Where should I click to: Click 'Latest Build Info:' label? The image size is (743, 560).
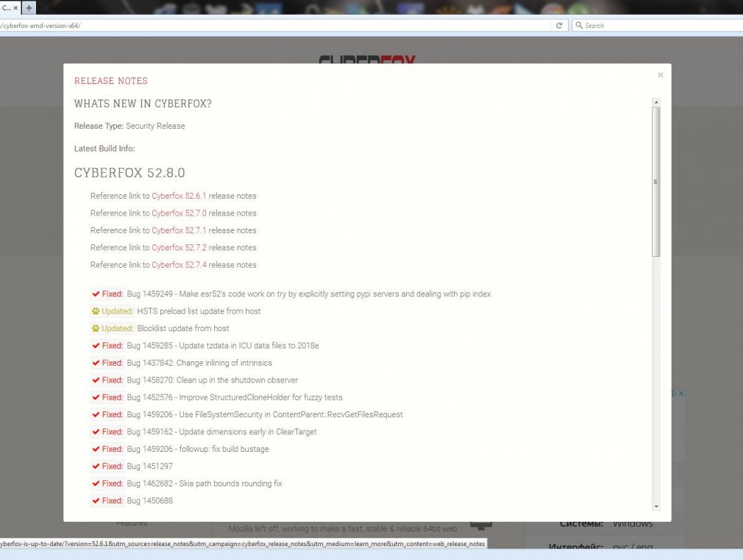[104, 149]
